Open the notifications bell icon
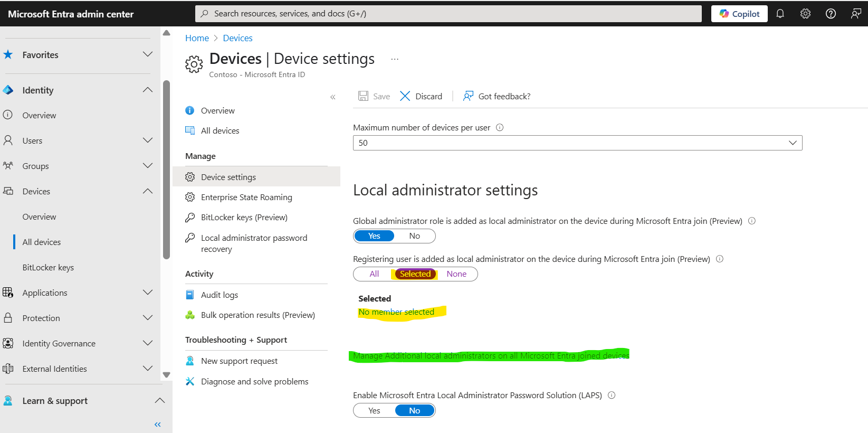Screen dimensions: 868x433 point(780,14)
